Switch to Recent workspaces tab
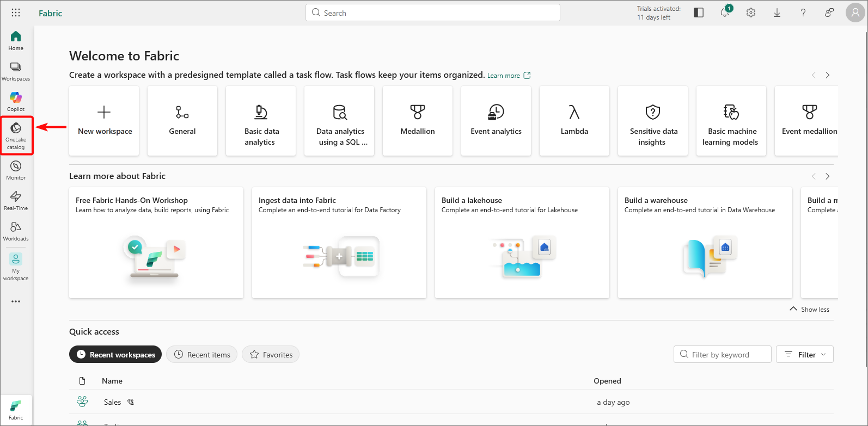 pyautogui.click(x=115, y=354)
